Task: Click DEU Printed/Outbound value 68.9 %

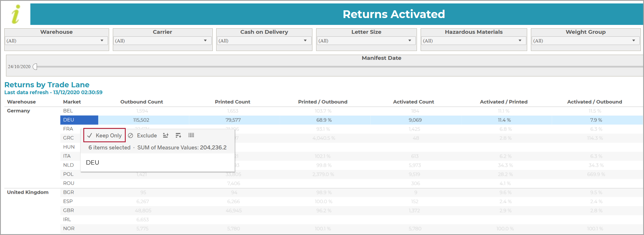Action: (324, 120)
